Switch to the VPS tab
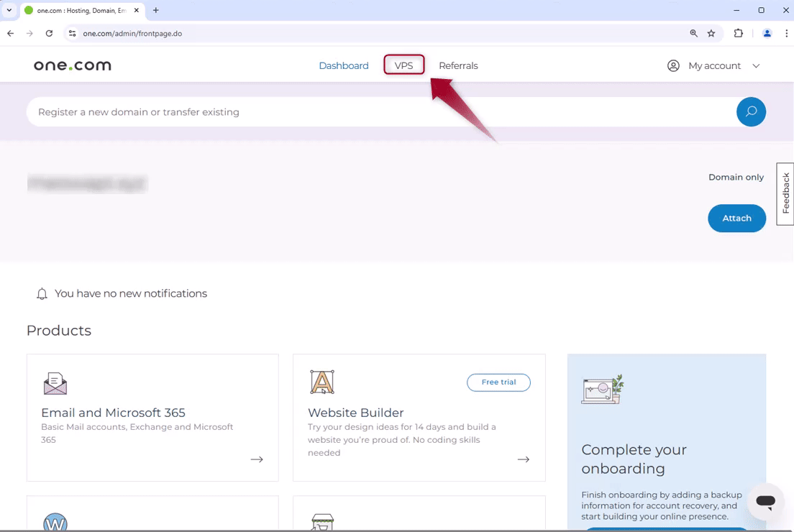The image size is (794, 532). point(403,65)
